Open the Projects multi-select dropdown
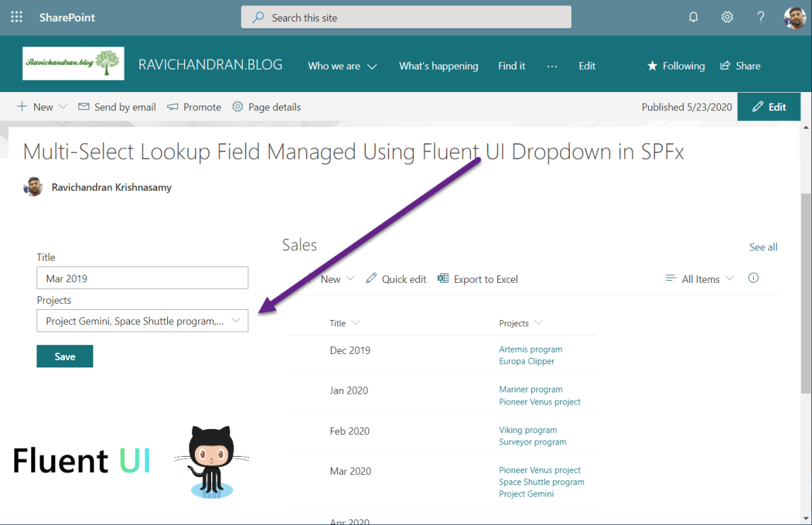Image resolution: width=812 pixels, height=525 pixels. (142, 321)
